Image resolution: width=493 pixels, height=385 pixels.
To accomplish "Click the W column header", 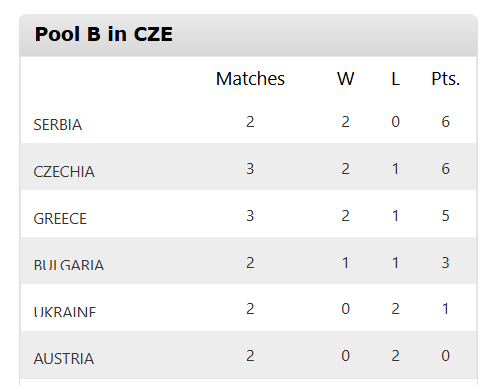I will [x=346, y=79].
